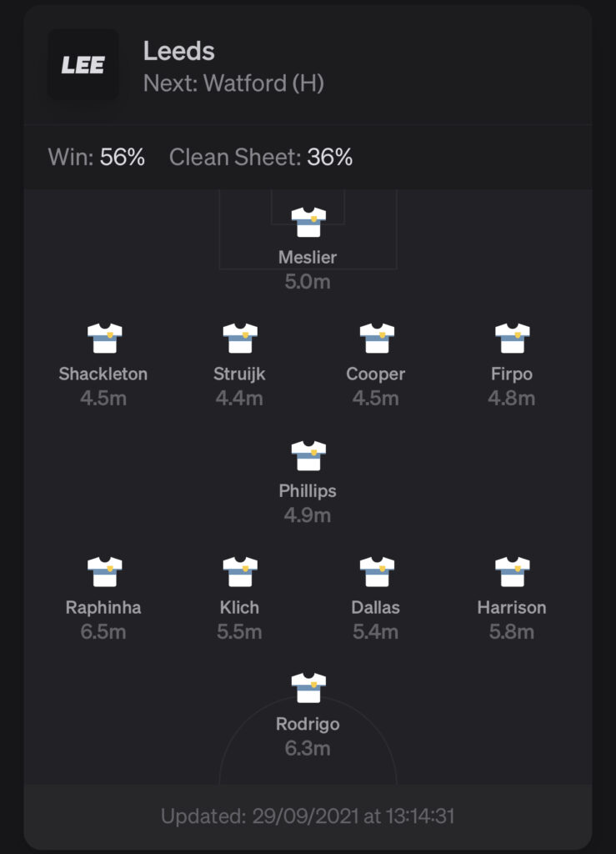Image resolution: width=616 pixels, height=854 pixels.
Task: Click Shackleton's shirt icon
Action: tap(104, 339)
